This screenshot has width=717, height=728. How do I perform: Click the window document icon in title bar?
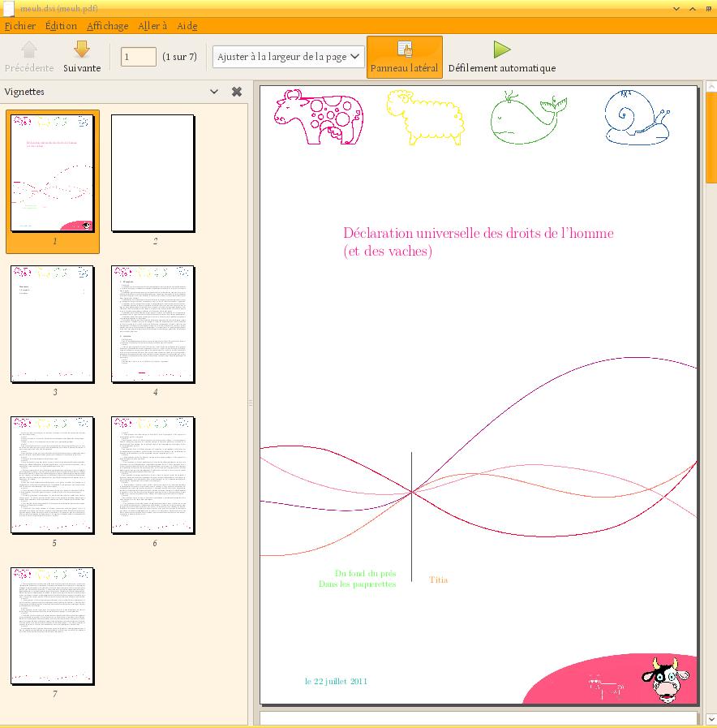pos(8,8)
